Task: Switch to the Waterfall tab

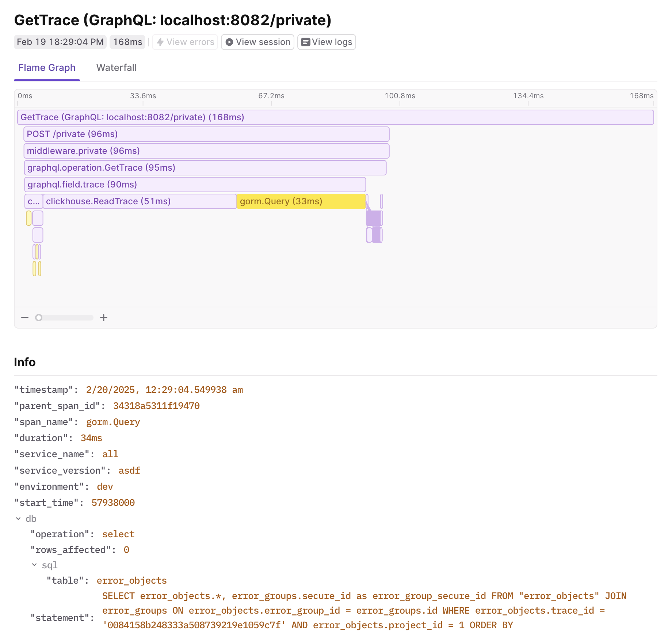Action: tap(116, 68)
